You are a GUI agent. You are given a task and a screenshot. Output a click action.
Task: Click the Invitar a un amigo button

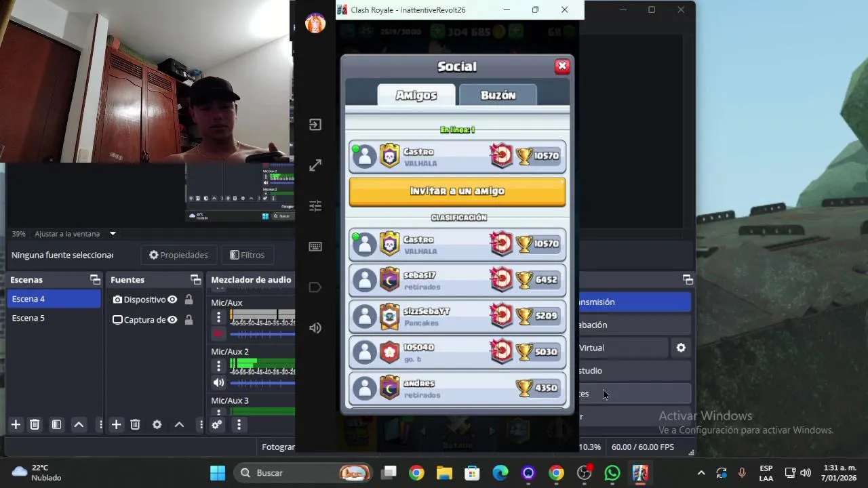click(x=457, y=192)
